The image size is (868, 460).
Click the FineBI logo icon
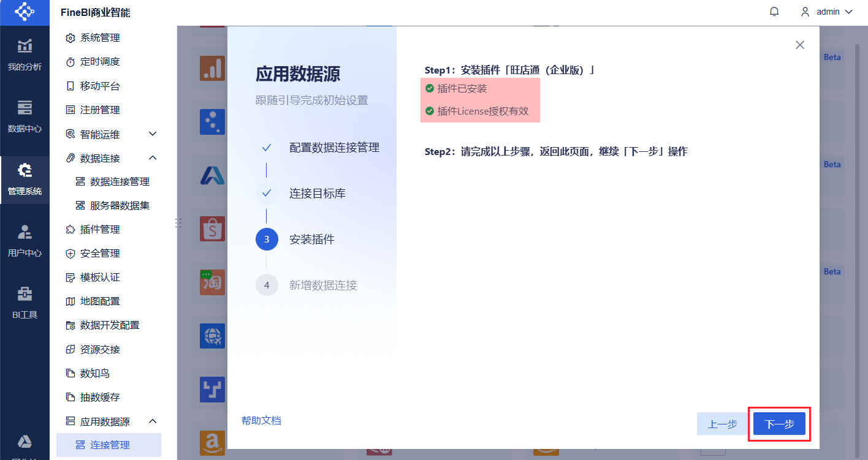click(25, 12)
